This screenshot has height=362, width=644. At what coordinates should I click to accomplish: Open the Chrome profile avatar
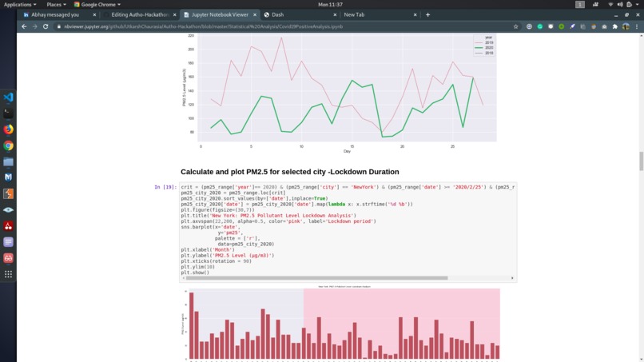[x=626, y=26]
